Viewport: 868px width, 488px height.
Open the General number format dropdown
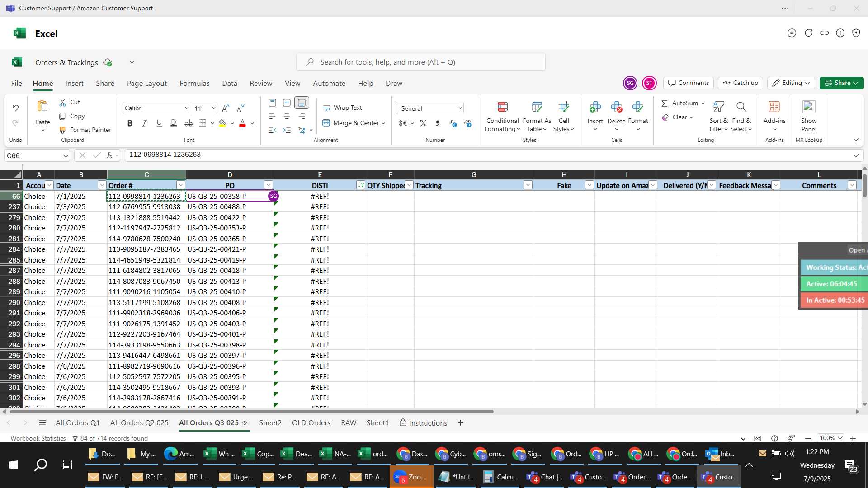460,108
